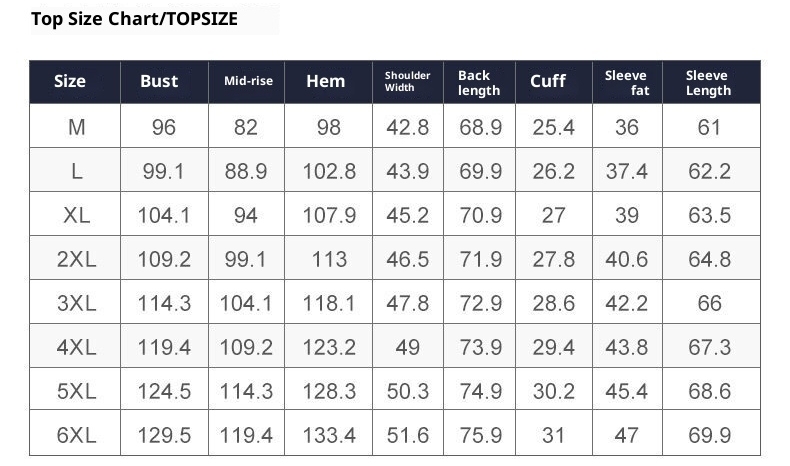Select the 4XL hem value 123.2

[x=329, y=347]
